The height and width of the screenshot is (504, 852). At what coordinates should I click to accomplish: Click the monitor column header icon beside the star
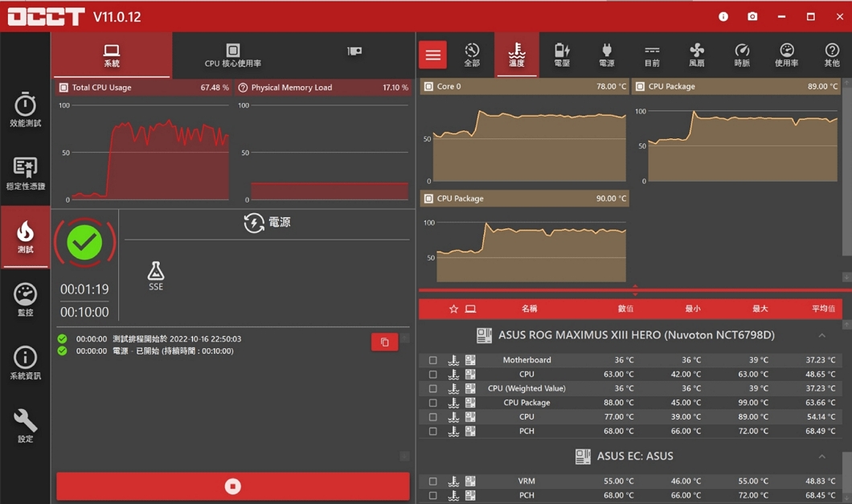[x=470, y=309]
